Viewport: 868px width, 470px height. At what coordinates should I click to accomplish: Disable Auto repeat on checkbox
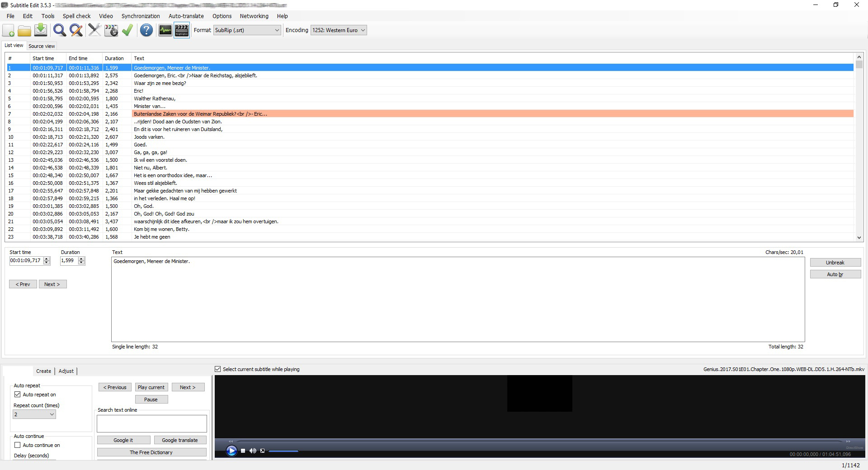click(x=18, y=395)
